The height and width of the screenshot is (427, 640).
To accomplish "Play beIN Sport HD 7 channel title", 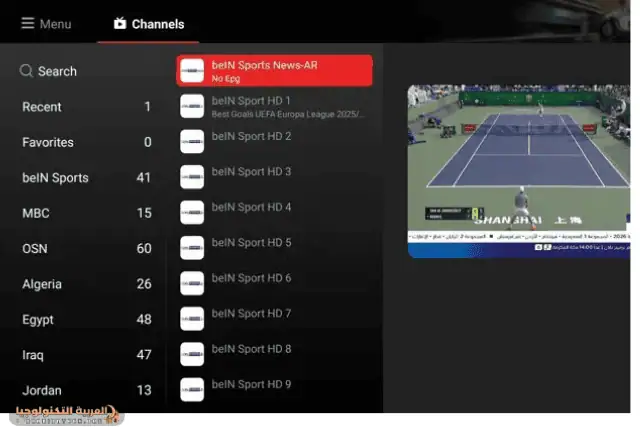I will pos(251,314).
